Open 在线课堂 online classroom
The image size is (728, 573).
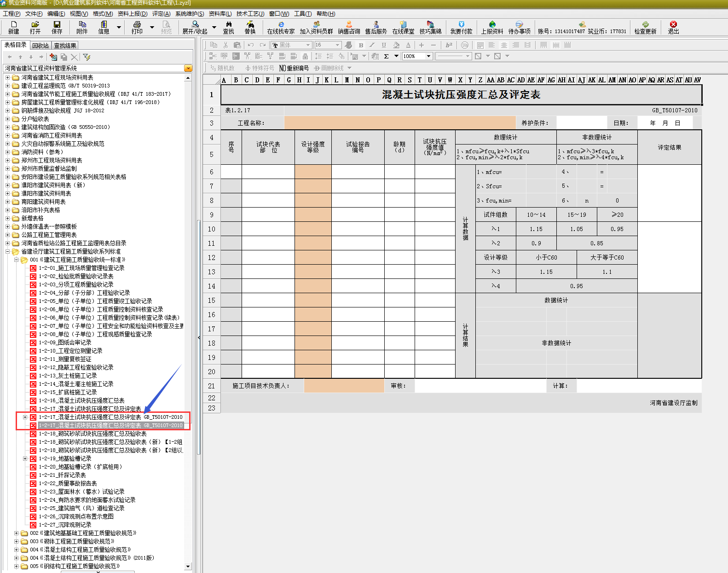[x=403, y=27]
